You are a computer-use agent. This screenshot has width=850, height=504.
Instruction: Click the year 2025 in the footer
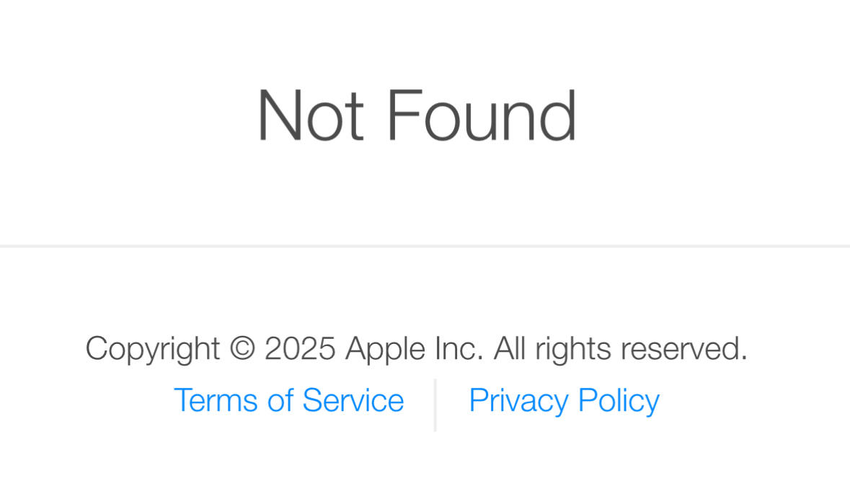pyautogui.click(x=300, y=348)
